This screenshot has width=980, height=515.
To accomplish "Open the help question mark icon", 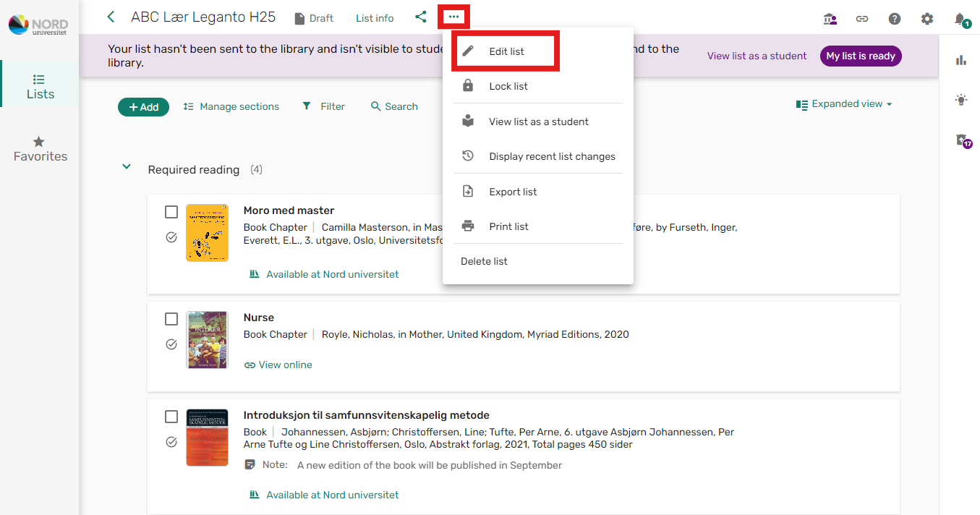I will (895, 19).
